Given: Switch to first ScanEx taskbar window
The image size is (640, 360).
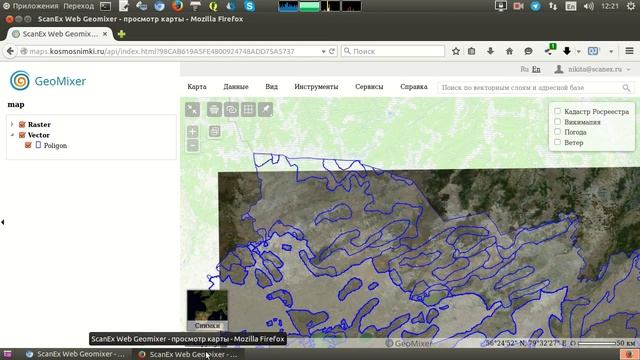Looking at the screenshot, I should [75, 354].
